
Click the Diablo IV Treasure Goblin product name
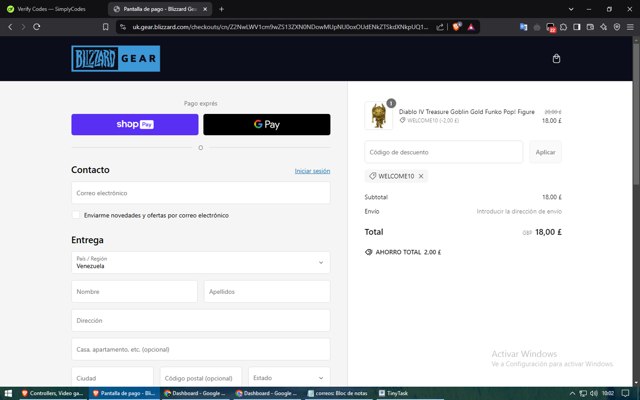pos(467,111)
